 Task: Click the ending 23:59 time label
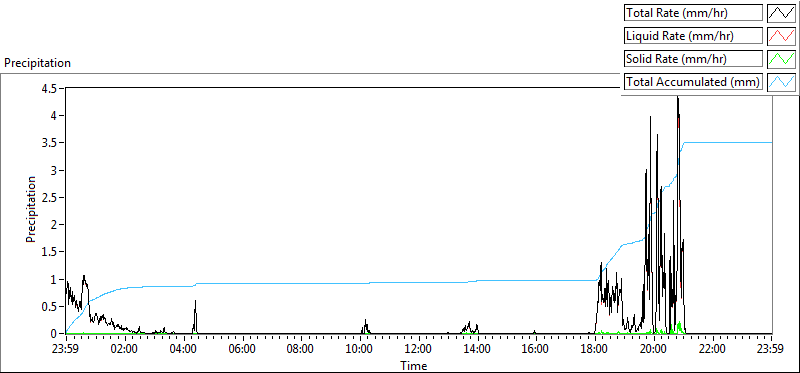(771, 349)
